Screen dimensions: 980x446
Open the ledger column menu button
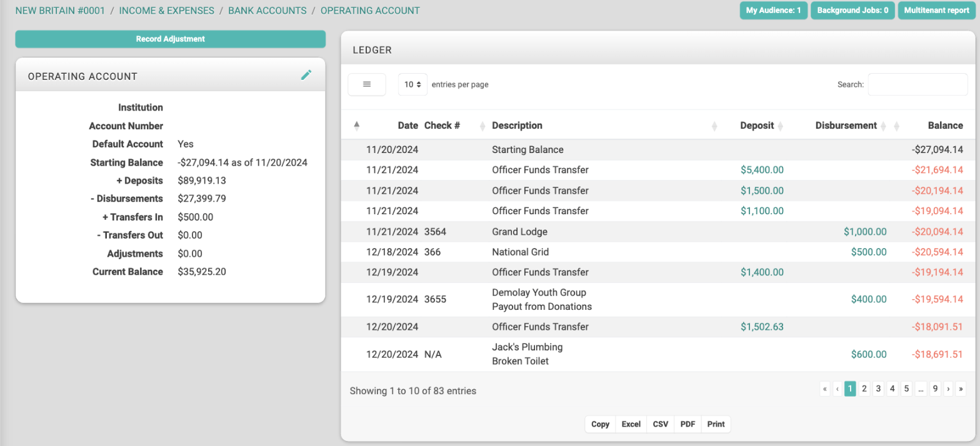tap(367, 84)
